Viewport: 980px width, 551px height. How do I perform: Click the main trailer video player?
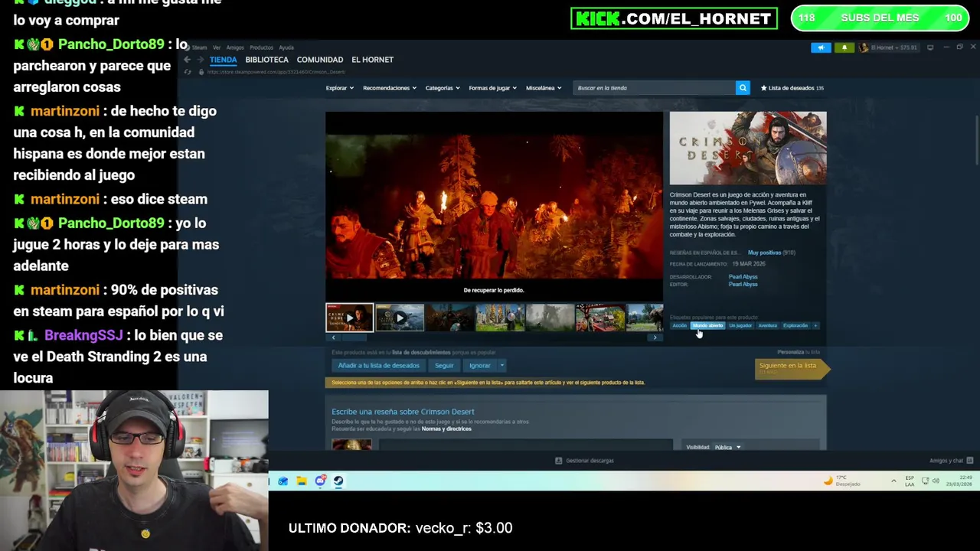click(x=494, y=207)
